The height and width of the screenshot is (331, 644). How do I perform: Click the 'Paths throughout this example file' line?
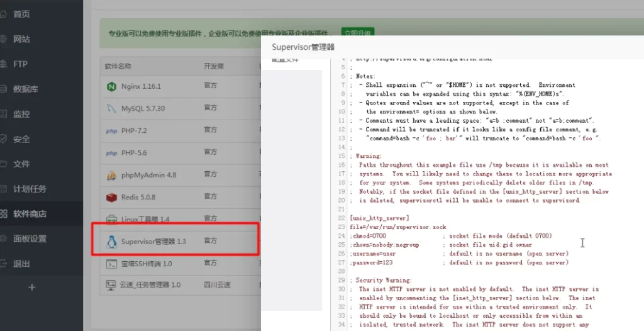479,165
